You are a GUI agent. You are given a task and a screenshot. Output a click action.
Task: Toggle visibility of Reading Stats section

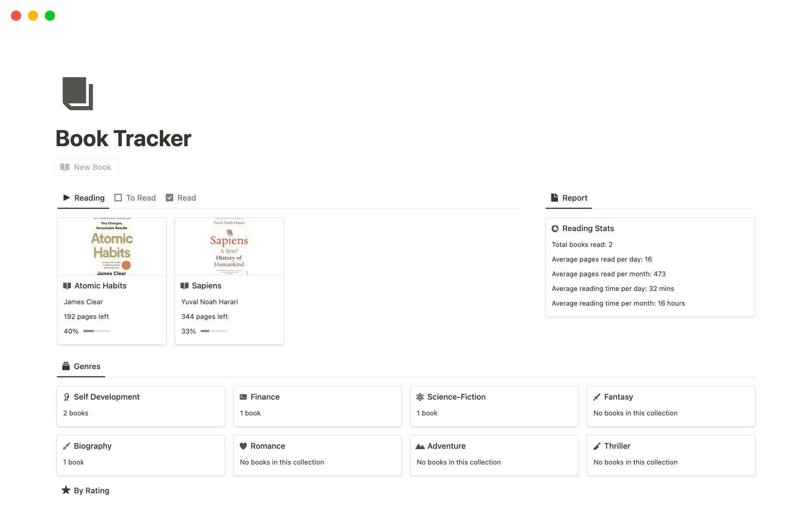586,228
